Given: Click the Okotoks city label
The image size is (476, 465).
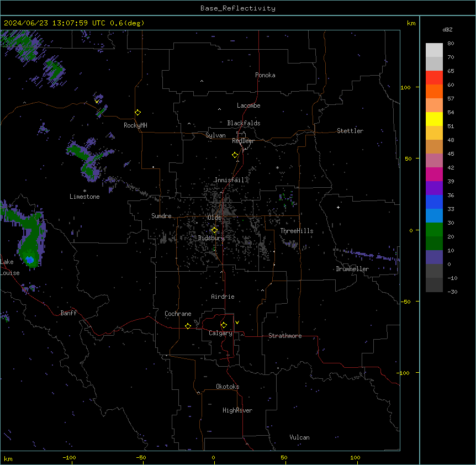Looking at the screenshot, I should click(x=228, y=387).
